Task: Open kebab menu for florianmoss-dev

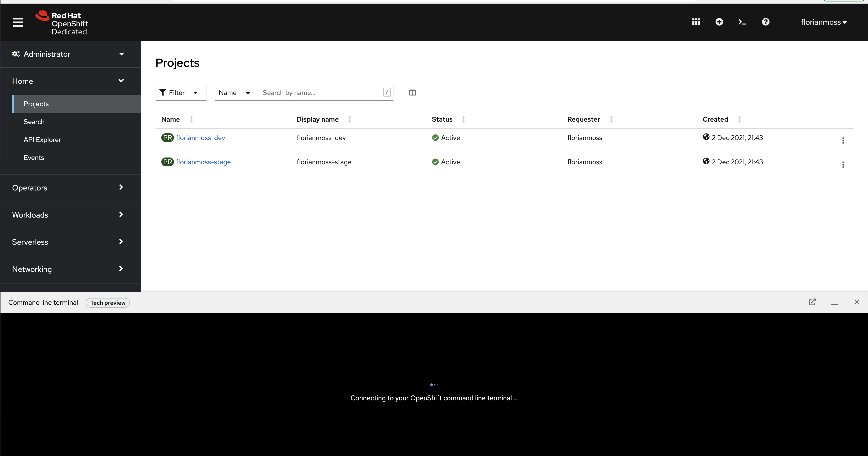Action: point(843,141)
